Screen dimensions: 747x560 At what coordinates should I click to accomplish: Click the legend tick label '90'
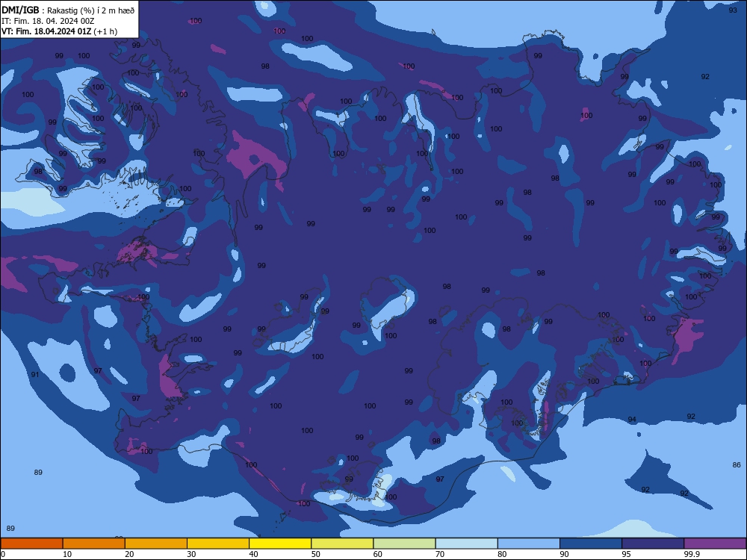(564, 554)
